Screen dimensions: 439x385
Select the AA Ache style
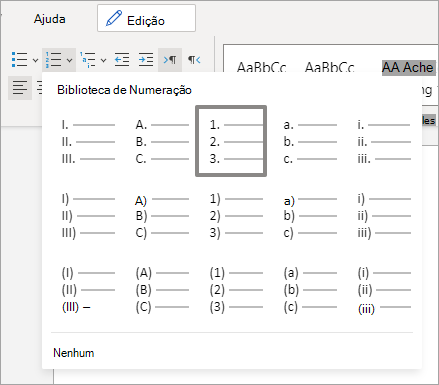coord(409,68)
